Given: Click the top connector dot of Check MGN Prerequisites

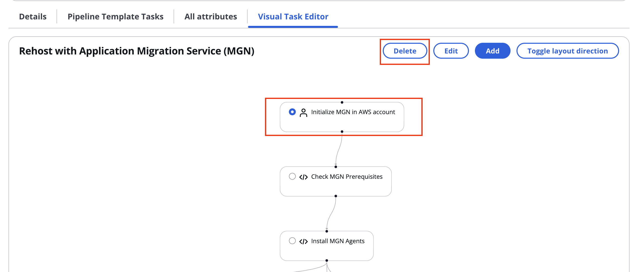Looking at the screenshot, I should [x=336, y=167].
